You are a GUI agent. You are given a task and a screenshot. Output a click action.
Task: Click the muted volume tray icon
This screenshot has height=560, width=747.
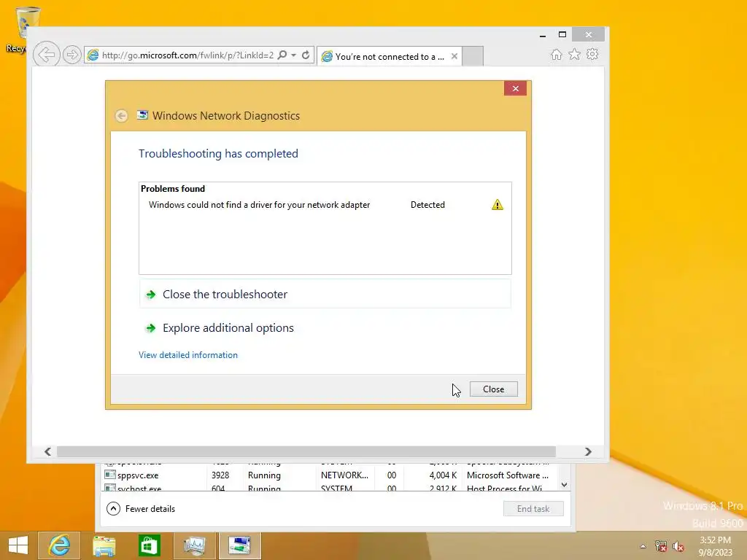click(678, 546)
